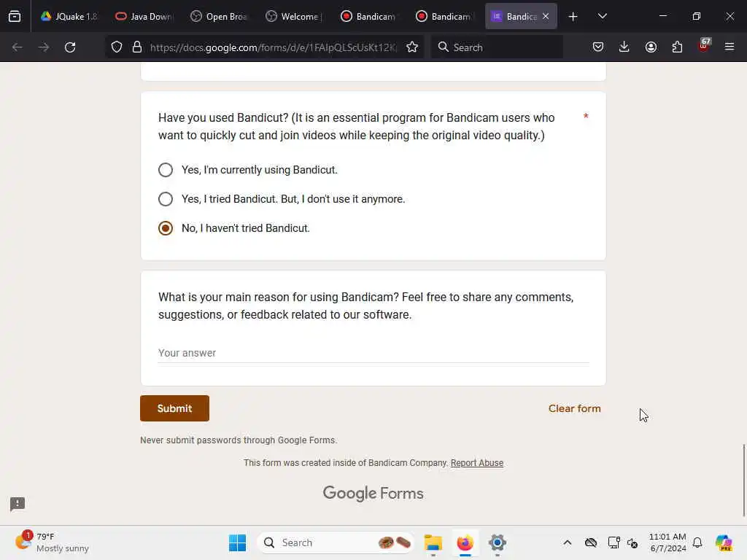Open the Downloads panel
This screenshot has width=747, height=560.
coord(624,47)
